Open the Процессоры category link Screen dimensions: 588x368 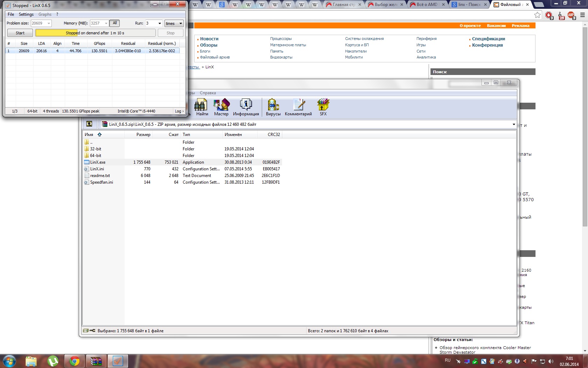[281, 39]
